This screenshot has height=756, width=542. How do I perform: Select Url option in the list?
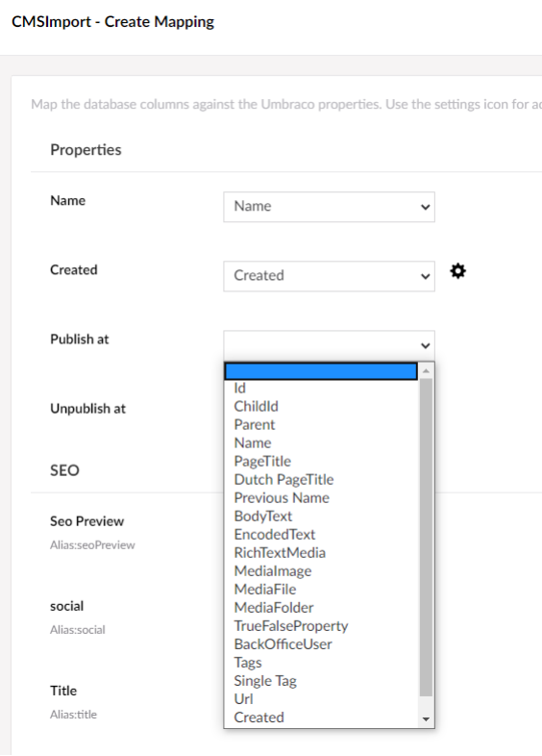point(321,699)
